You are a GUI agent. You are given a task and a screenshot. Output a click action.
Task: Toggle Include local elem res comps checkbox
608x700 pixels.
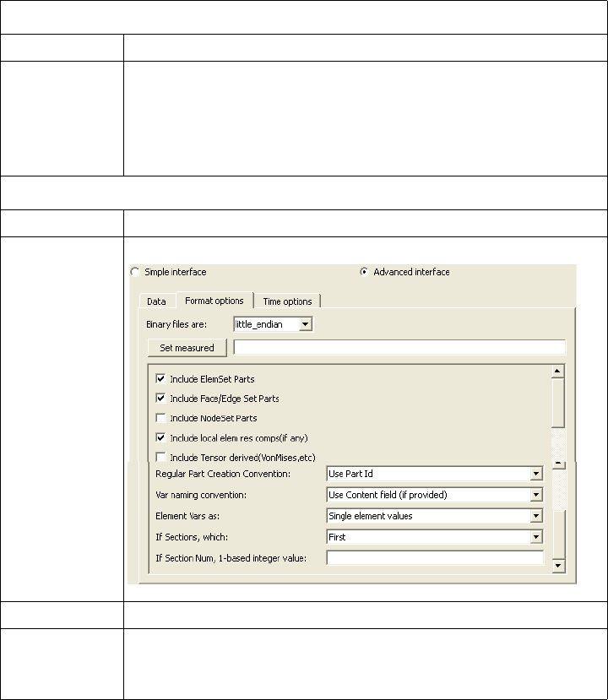tap(160, 437)
